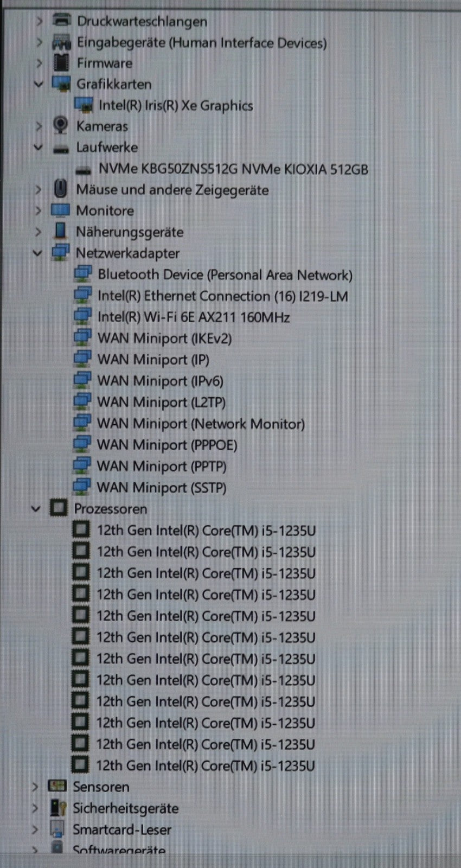
Task: Select Intel(R) Ethernet Connection (16) I219-LM
Action: click(x=222, y=296)
